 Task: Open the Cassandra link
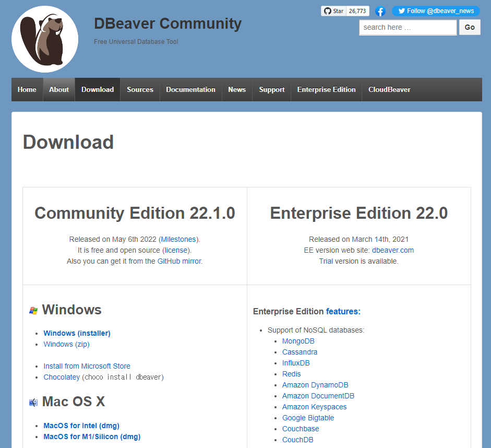[x=300, y=352]
